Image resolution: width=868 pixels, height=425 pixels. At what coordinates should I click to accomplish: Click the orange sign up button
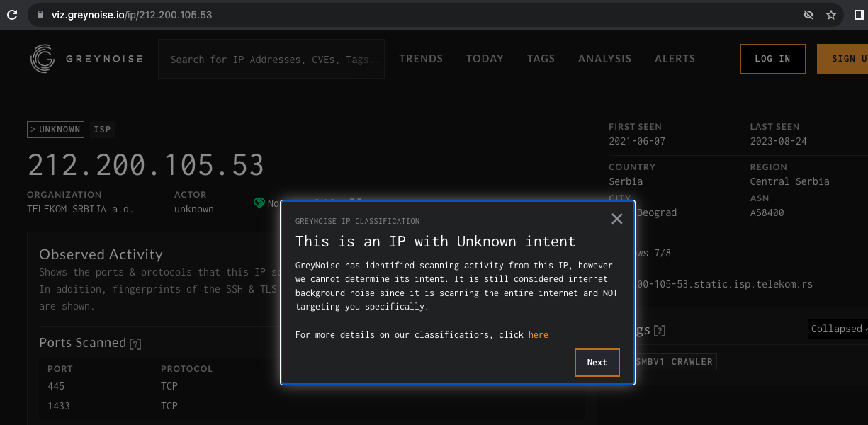coord(842,59)
